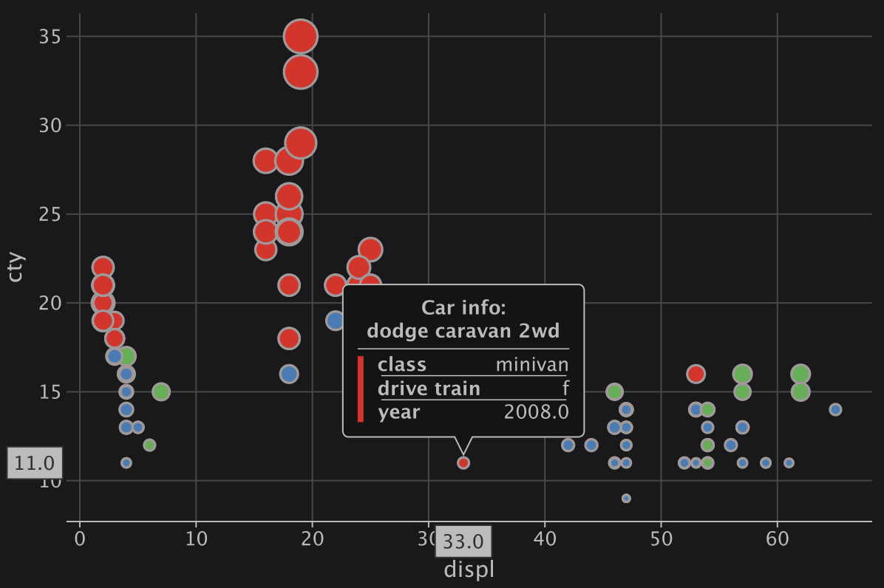The width and height of the screenshot is (884, 588).
Task: Click the red point at displ 53, cty 16
Action: 696,374
